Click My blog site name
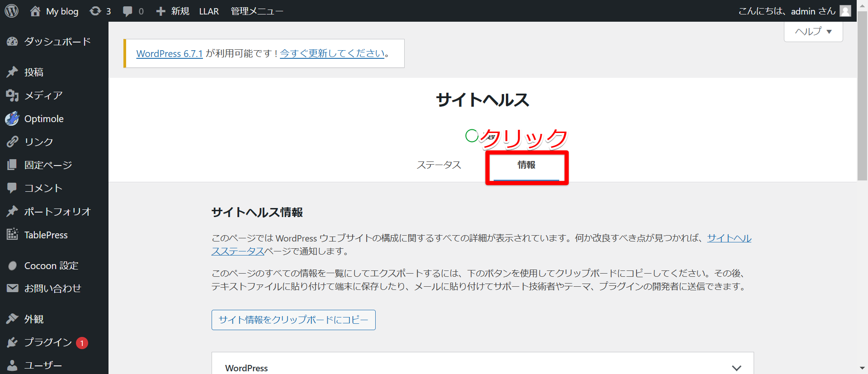Viewport: 868px width, 374px height. point(62,11)
